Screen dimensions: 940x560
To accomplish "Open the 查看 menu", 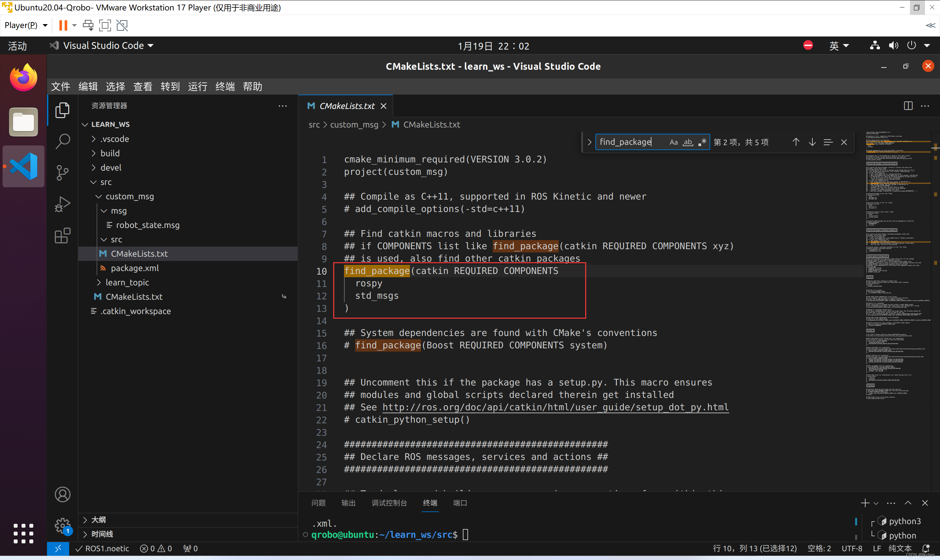I will (143, 86).
